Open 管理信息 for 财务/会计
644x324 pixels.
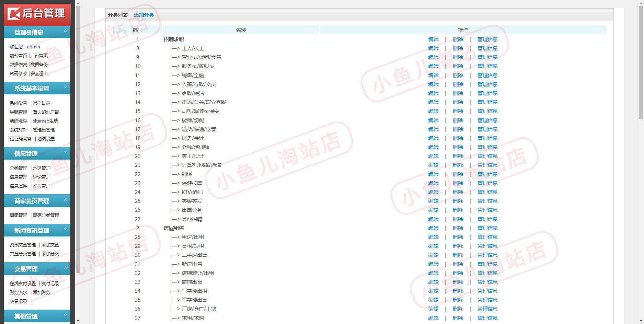pos(487,138)
